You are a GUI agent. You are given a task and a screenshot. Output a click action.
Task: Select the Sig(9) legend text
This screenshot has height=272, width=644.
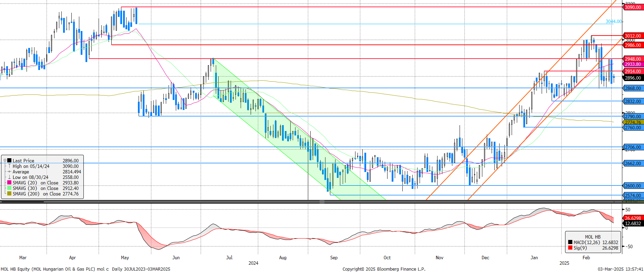point(580,248)
